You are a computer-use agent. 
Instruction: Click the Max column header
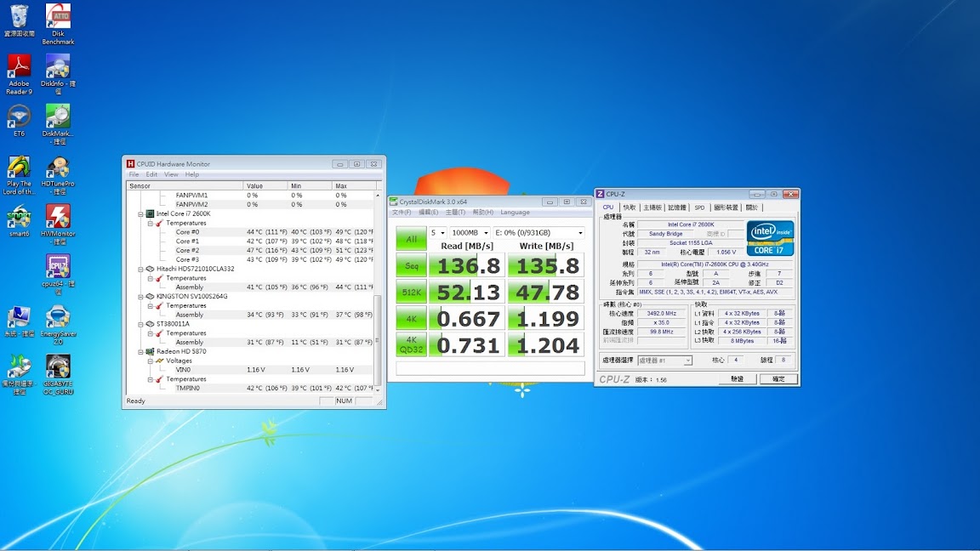(355, 185)
